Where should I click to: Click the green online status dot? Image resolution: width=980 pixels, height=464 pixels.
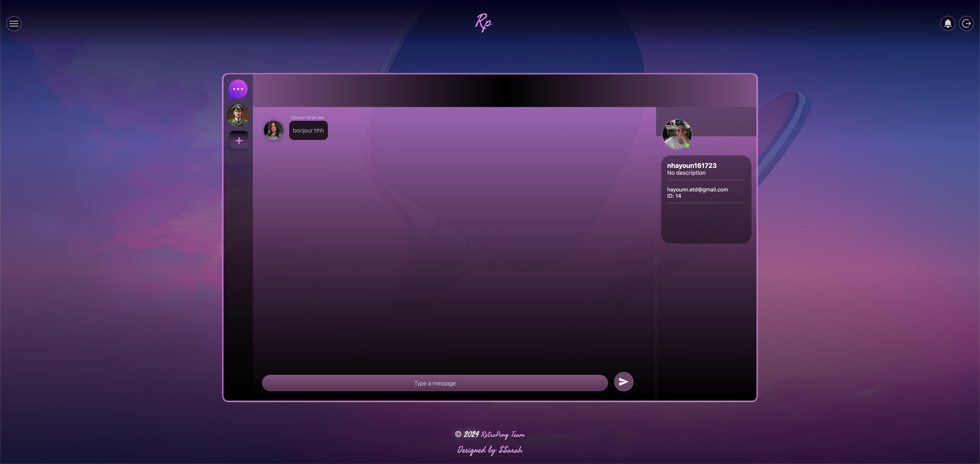(687, 145)
